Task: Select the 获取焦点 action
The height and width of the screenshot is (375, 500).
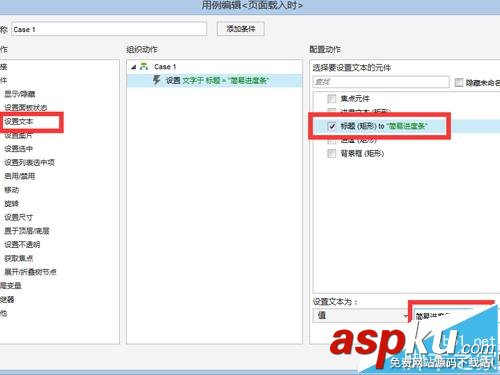Action: 19,258
